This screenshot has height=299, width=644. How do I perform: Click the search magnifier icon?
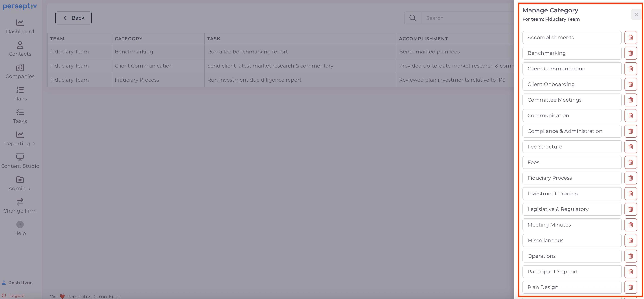tap(412, 18)
